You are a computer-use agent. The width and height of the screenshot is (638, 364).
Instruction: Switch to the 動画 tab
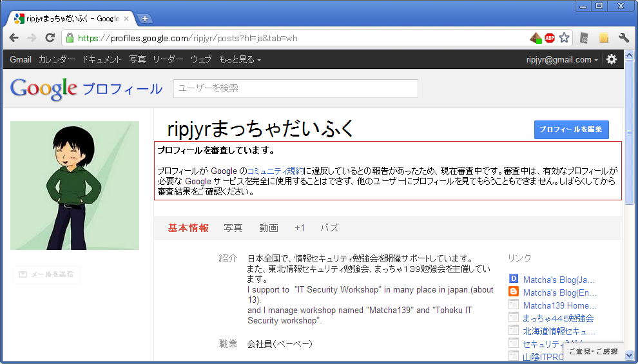pyautogui.click(x=269, y=228)
